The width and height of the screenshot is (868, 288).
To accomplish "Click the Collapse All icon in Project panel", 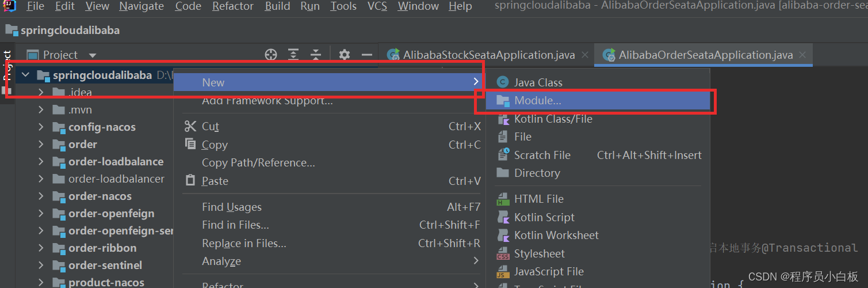I will pos(315,55).
